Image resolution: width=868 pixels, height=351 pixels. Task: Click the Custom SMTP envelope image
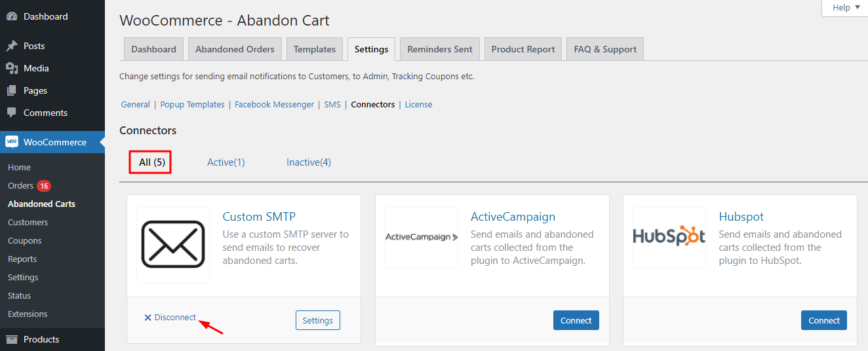pos(173,246)
